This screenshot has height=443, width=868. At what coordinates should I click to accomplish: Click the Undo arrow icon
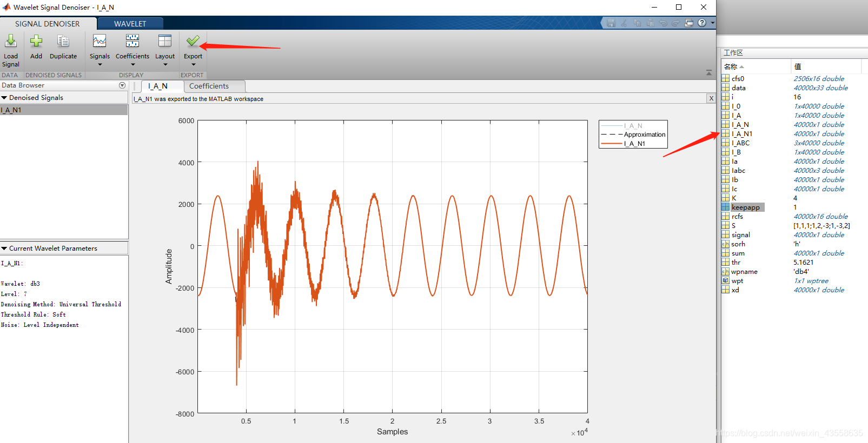pos(663,23)
